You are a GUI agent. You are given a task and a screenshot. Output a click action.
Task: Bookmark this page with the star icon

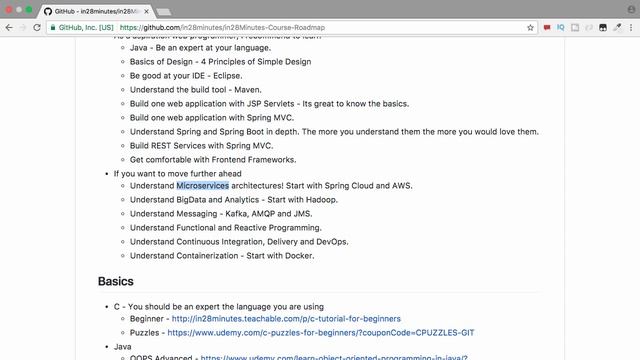pyautogui.click(x=530, y=28)
